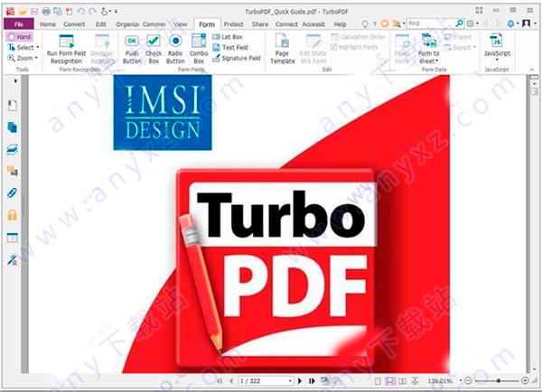The height and width of the screenshot is (392, 542).
Task: Jump to the last page
Action: pyautogui.click(x=312, y=381)
